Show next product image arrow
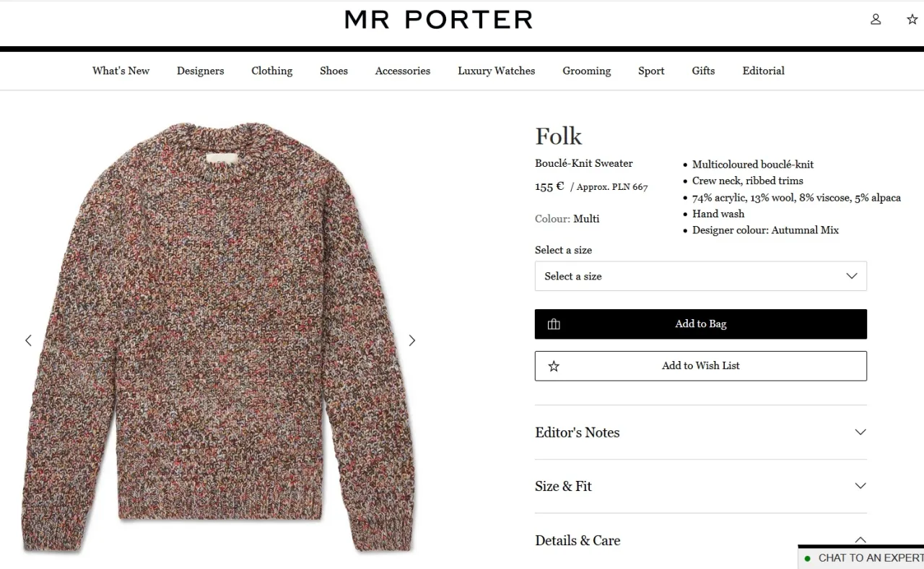The width and height of the screenshot is (924, 569). 412,340
